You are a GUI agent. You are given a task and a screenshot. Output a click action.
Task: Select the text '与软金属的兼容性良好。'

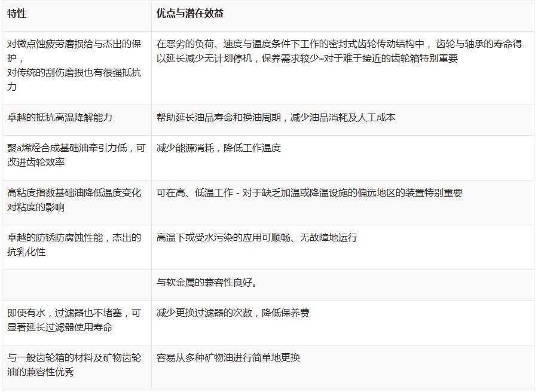click(207, 283)
